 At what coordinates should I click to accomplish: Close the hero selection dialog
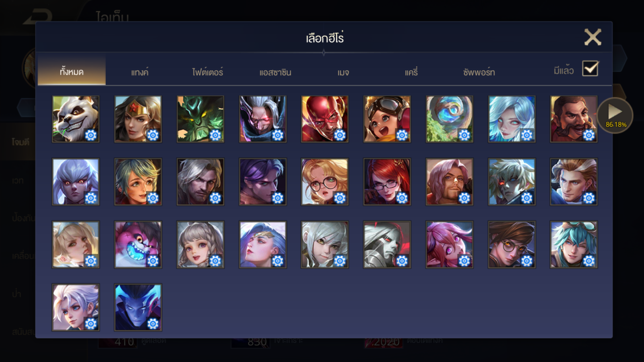pos(593,37)
